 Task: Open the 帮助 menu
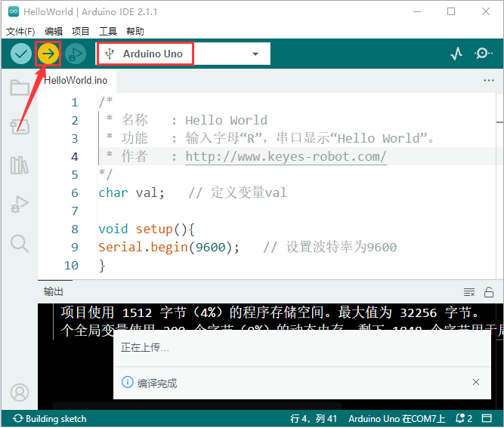pos(135,32)
